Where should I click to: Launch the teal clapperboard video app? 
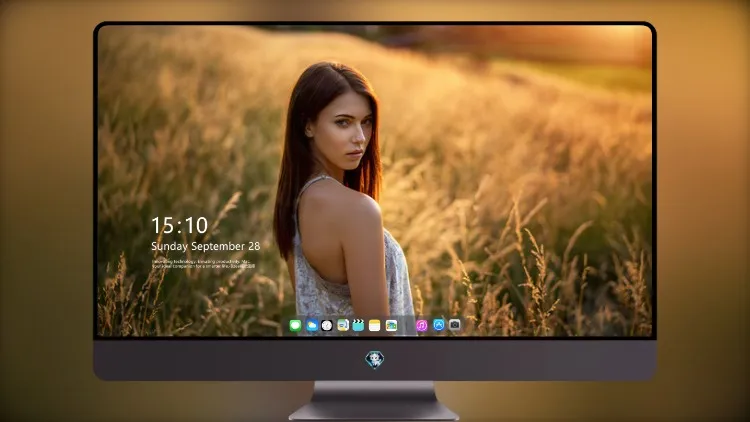pos(358,325)
